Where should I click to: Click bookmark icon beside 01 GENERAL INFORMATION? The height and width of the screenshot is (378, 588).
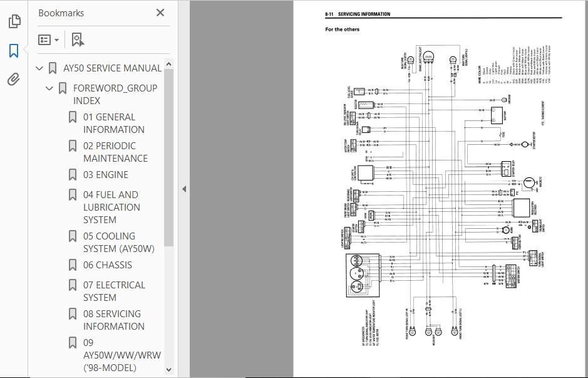point(73,117)
